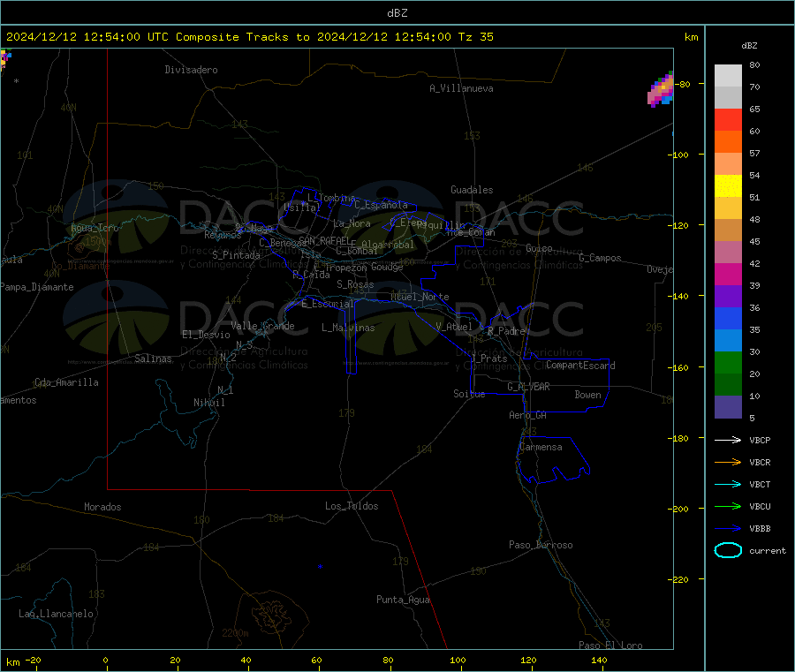795x672 pixels.
Task: Click the 'Guico' map label
Action: [539, 248]
